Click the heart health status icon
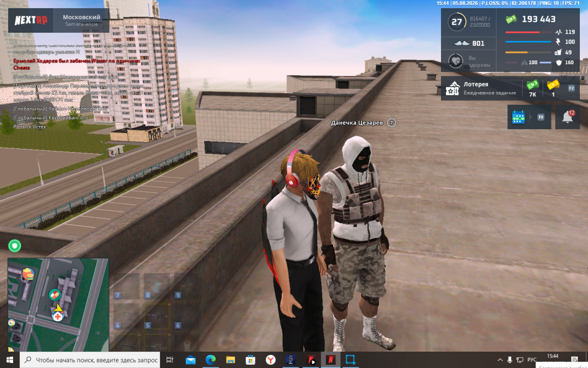 (455, 61)
